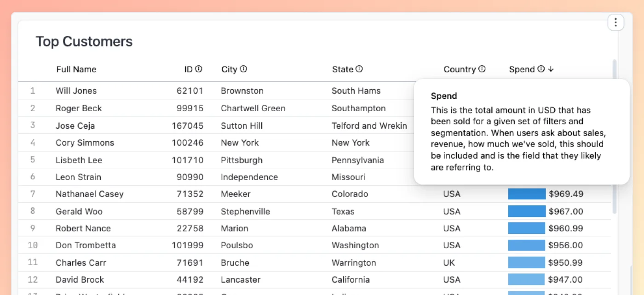Screen dimensions: 644x295
Task: Click info icon next to City header
Action: pyautogui.click(x=243, y=69)
